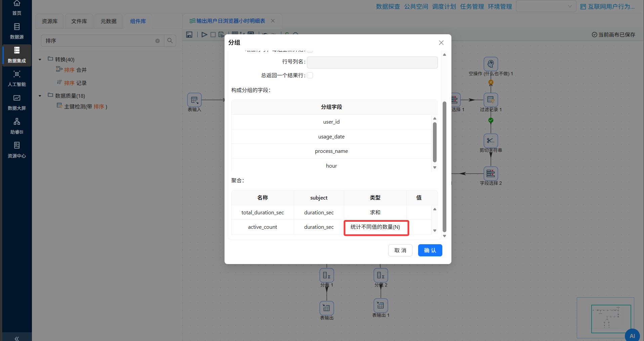
Task: Switch to 元数据 tab
Action: [109, 21]
